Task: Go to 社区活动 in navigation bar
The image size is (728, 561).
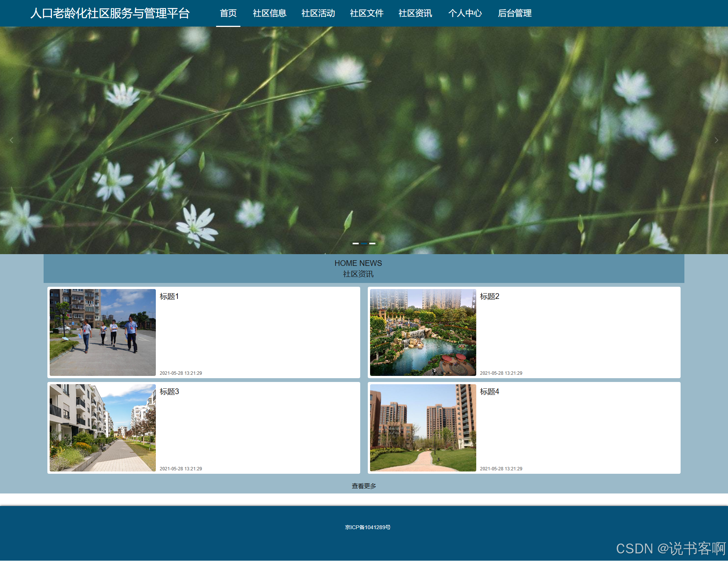Action: coord(318,13)
